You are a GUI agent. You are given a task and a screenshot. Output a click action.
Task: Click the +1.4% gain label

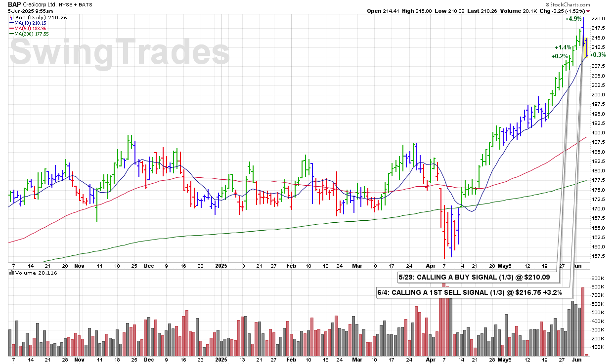563,47
